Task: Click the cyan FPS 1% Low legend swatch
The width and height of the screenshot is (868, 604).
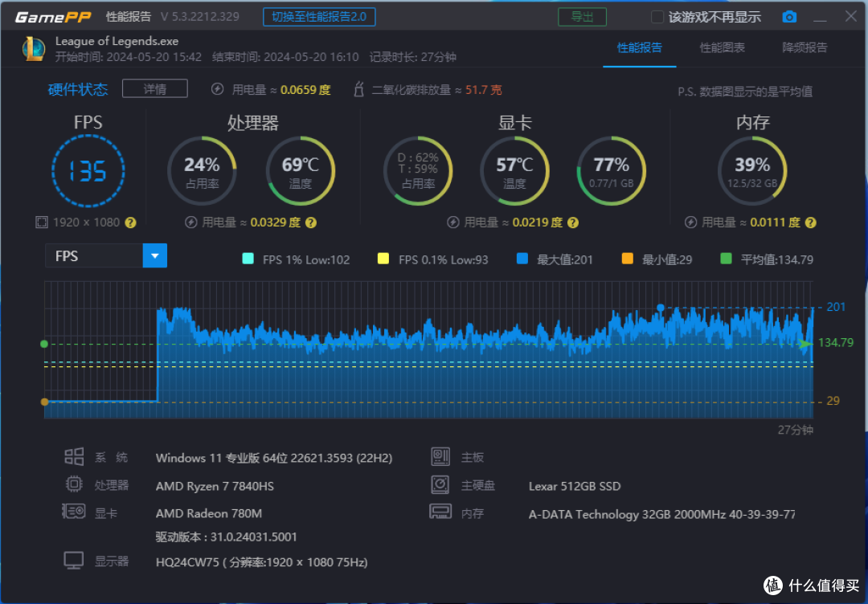Action: tap(248, 259)
